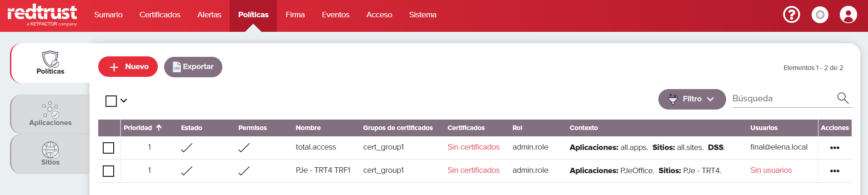This screenshot has height=195, width=868.
Task: Focus the Búsqueda search field
Action: coord(783,99)
